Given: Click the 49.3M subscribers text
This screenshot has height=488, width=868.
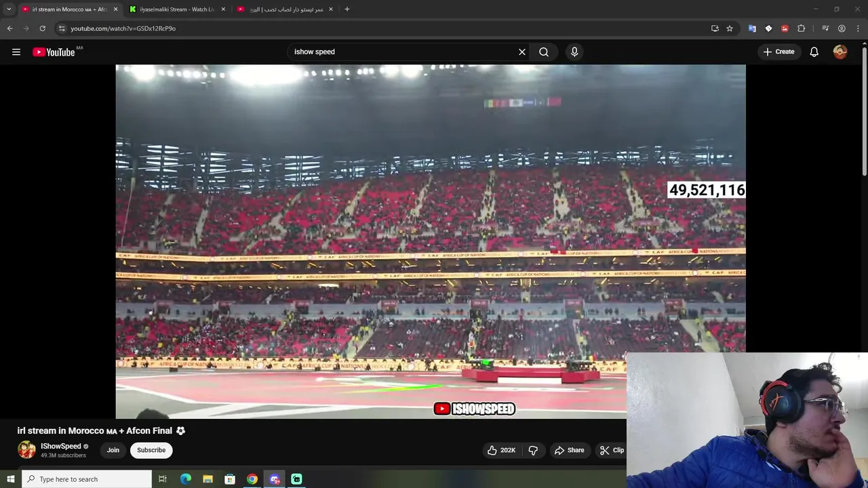Looking at the screenshot, I should (x=63, y=455).
